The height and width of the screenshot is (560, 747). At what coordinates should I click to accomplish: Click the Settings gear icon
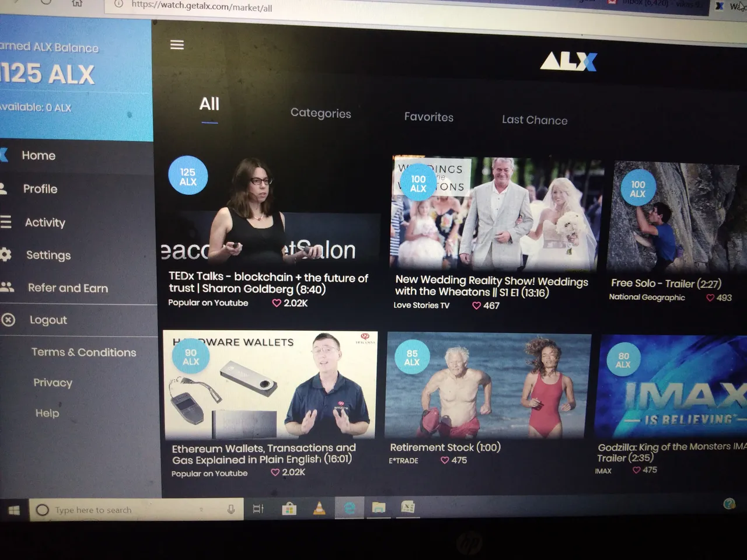pos(5,254)
